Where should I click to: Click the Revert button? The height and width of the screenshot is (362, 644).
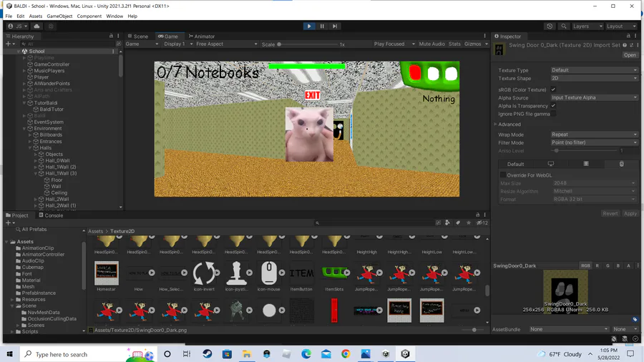pyautogui.click(x=610, y=213)
